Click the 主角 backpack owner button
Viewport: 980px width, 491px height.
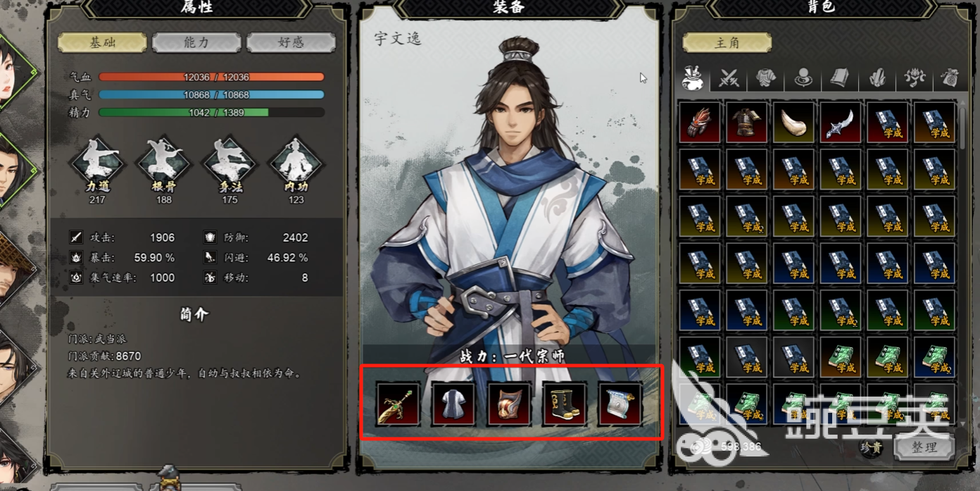coord(727,42)
